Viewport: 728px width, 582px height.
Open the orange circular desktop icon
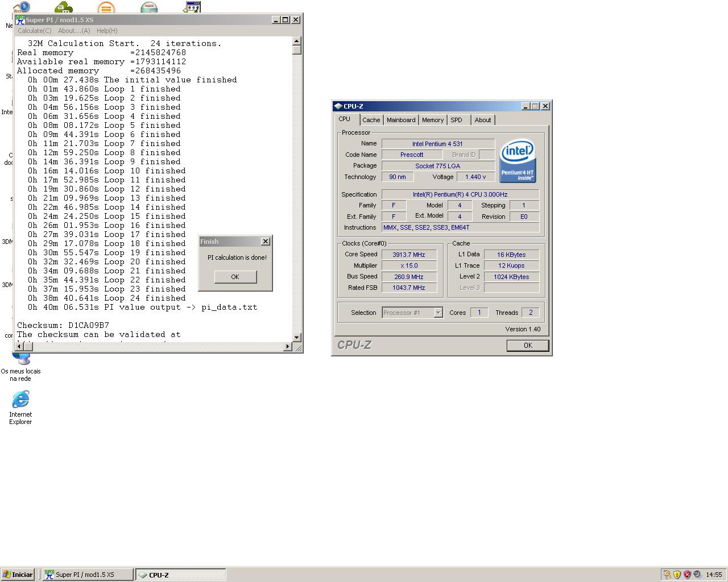(106, 7)
